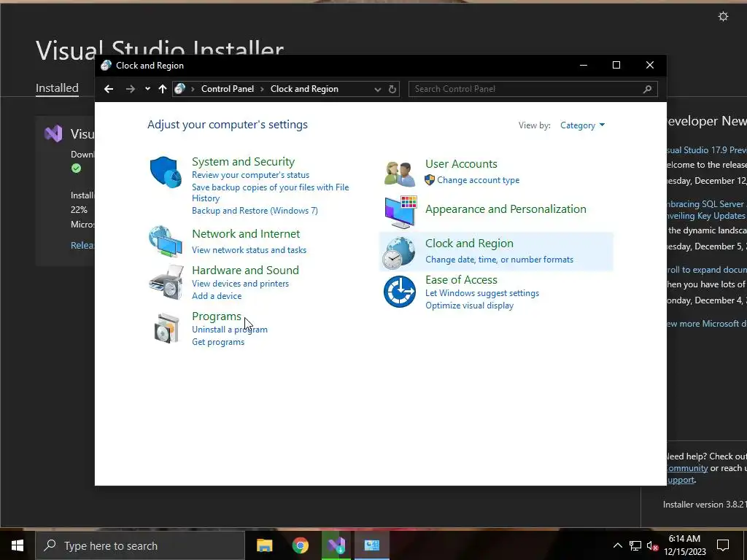Image resolution: width=747 pixels, height=560 pixels.
Task: Click Let Windows suggest settings
Action: (x=482, y=293)
